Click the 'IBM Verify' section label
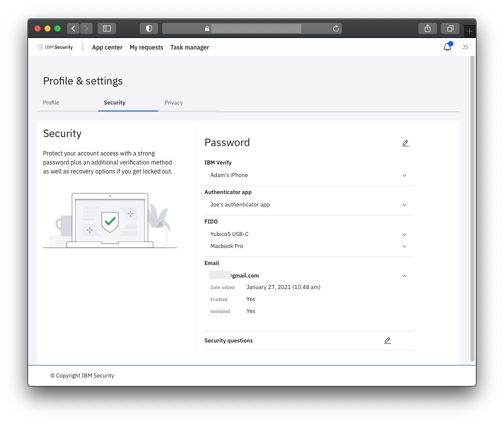The image size is (504, 423). (218, 162)
